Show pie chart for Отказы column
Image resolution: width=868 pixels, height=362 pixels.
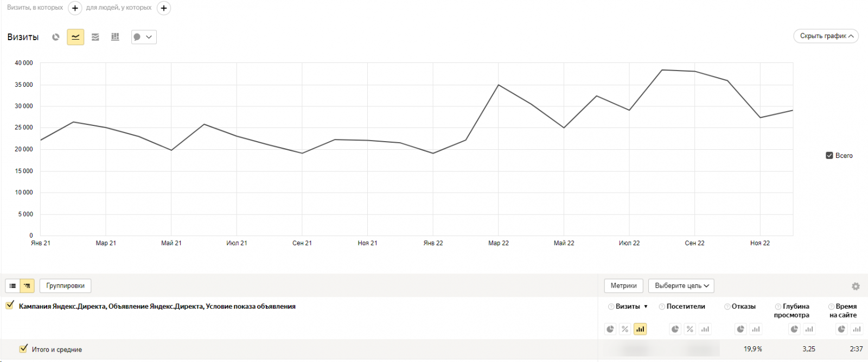click(741, 329)
